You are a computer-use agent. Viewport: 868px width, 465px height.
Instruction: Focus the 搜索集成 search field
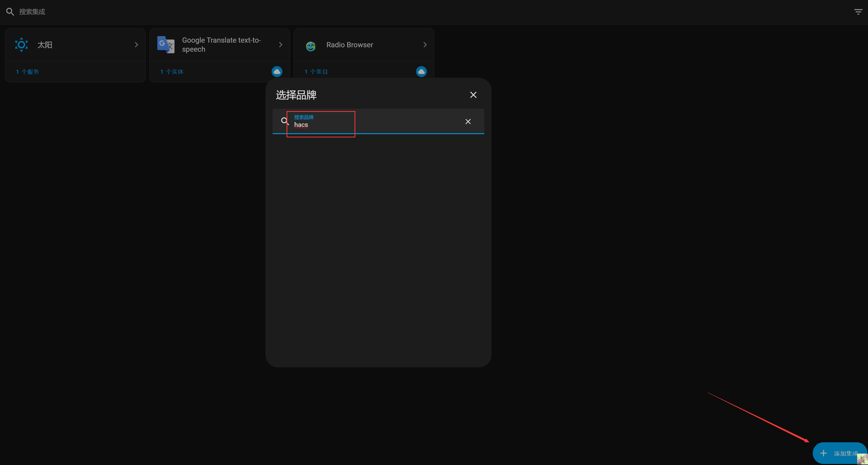(x=428, y=12)
